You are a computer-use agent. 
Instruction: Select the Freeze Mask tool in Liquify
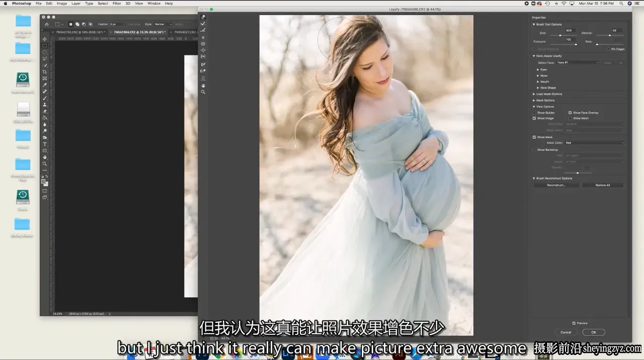(x=203, y=64)
